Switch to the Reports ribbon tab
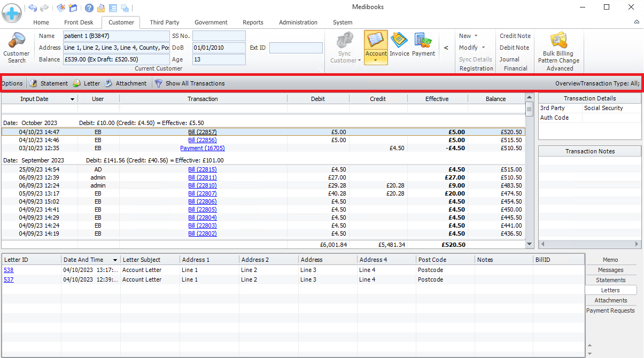 253,22
